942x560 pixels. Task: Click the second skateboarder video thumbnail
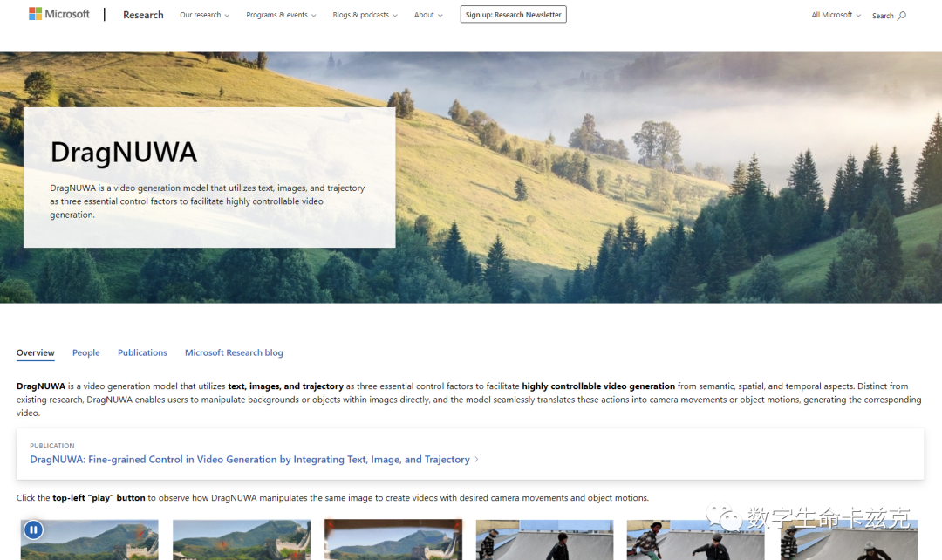(x=696, y=540)
